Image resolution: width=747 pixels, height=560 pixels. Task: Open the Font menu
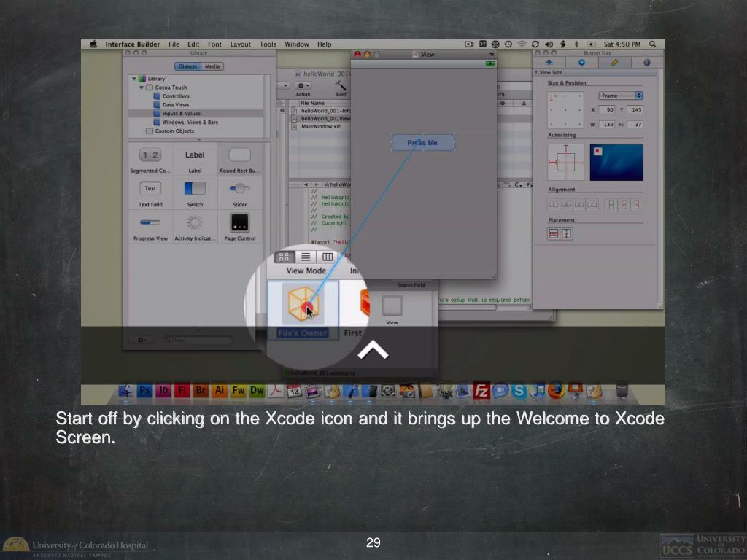click(214, 44)
